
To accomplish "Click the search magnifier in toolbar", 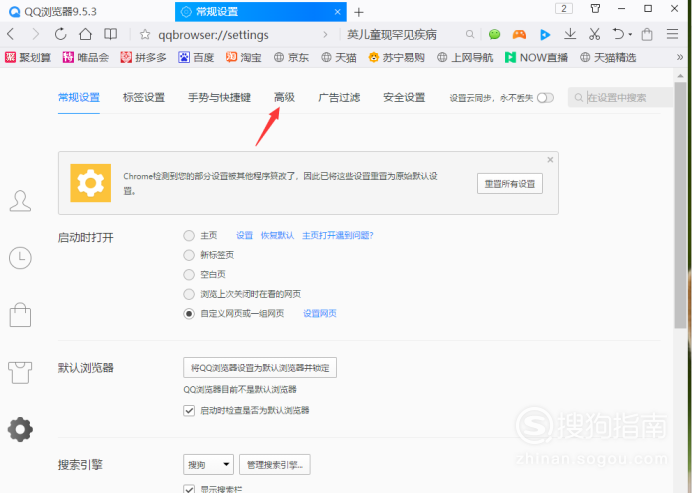I will (470, 34).
